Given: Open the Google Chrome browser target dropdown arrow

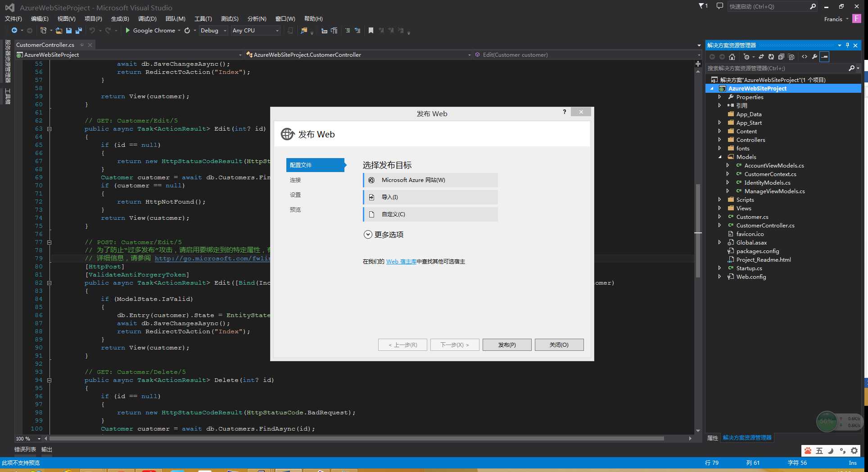Looking at the screenshot, I should click(x=179, y=30).
